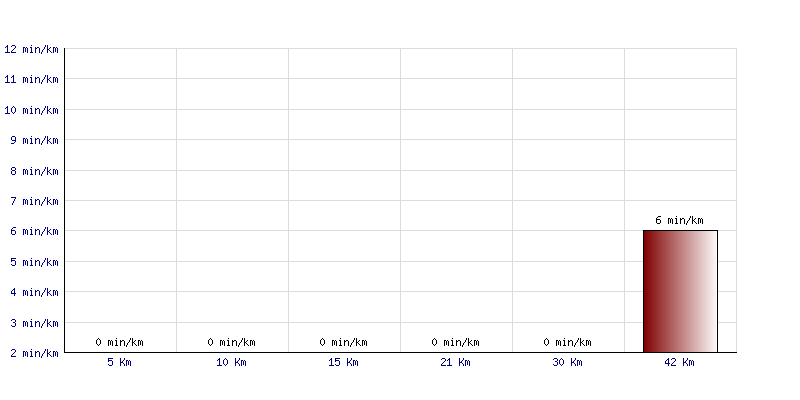Screen dimensions: 800x400
Task: Click the 9 min/km y-axis label
Action: [x=34, y=140]
